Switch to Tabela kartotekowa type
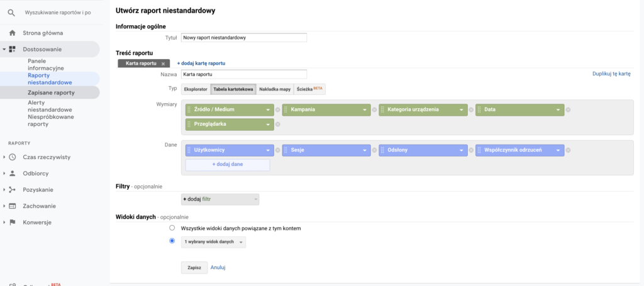 tap(233, 89)
